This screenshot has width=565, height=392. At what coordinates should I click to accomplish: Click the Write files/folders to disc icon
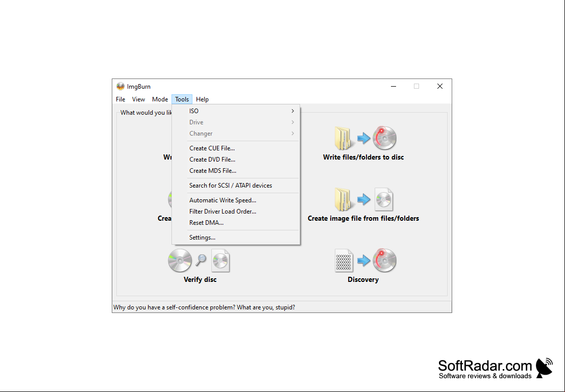pyautogui.click(x=365, y=138)
